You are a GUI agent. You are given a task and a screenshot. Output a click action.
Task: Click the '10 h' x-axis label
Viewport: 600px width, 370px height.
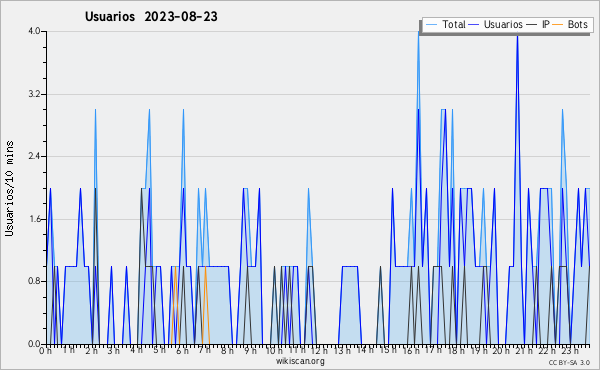coord(274,351)
